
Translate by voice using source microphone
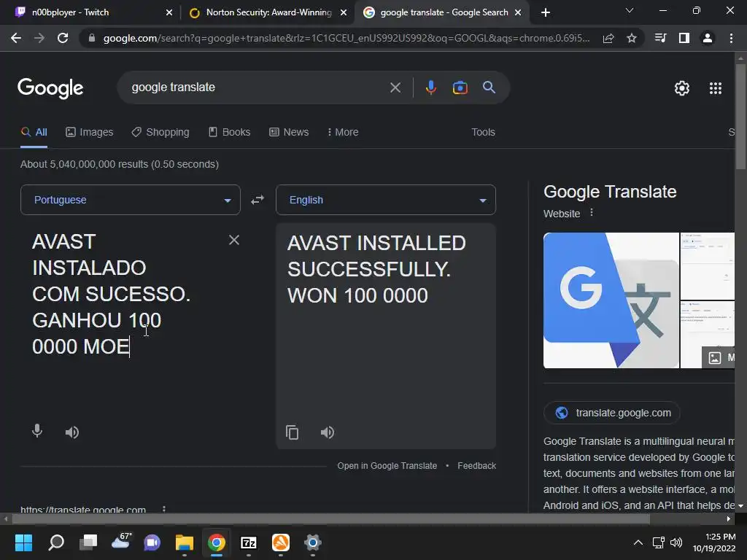(37, 432)
